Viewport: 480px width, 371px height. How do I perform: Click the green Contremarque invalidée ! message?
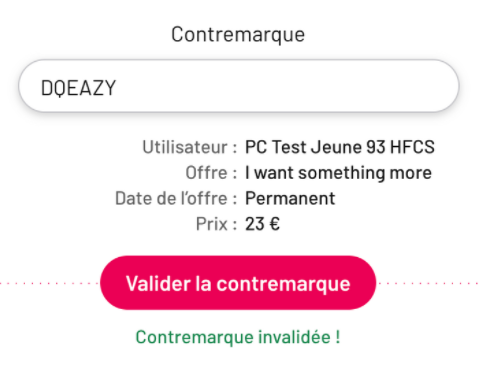tap(238, 337)
